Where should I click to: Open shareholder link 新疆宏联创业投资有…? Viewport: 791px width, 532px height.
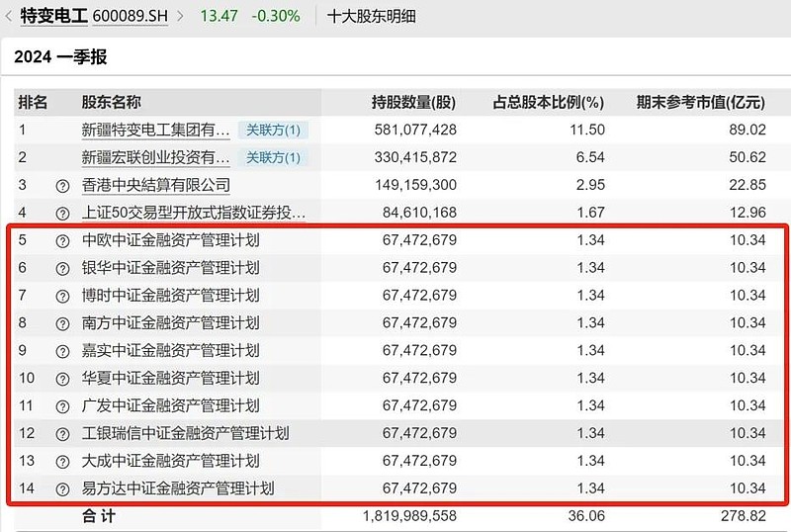coord(155,157)
